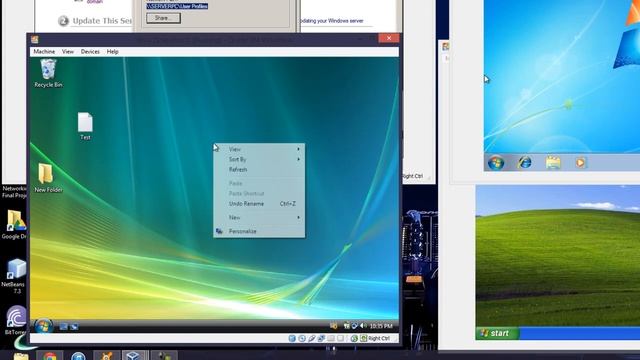Screen dimensions: 640x360
Task: Click VirtualBox shared folders status icon
Action: click(331, 338)
